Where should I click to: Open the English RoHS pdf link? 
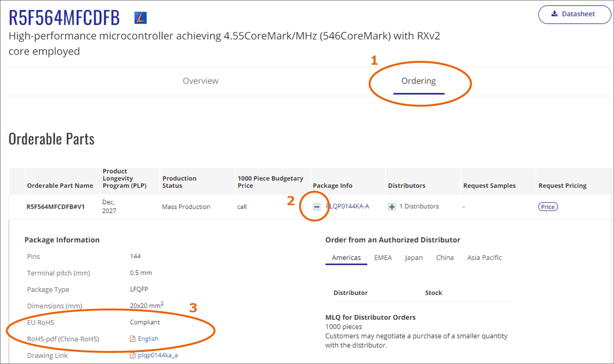tap(148, 338)
